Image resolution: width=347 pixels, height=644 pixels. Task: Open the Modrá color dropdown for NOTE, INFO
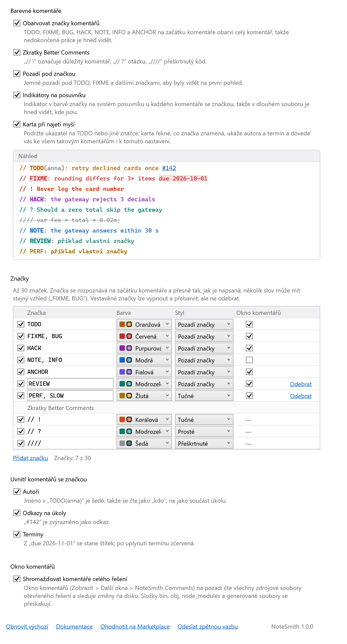[x=144, y=360]
